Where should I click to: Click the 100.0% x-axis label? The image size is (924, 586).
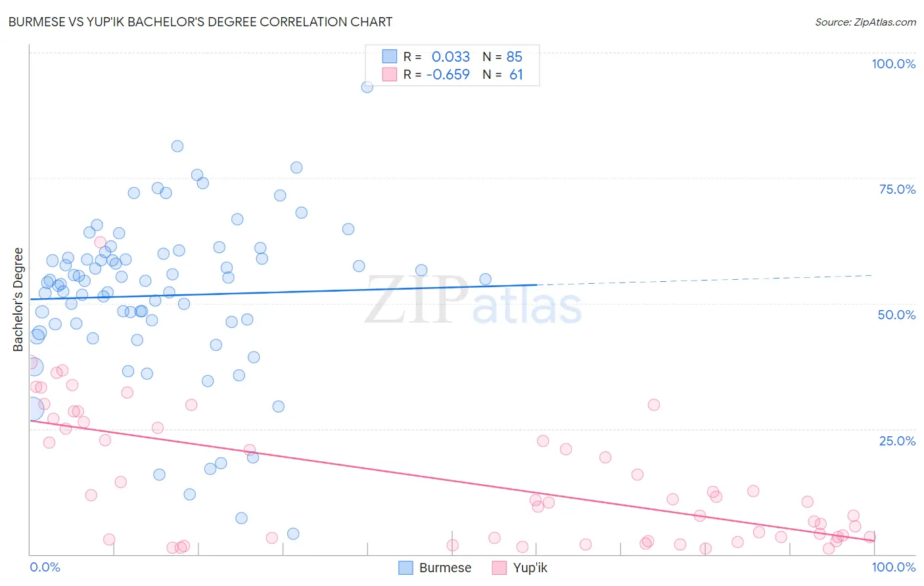coord(893,567)
